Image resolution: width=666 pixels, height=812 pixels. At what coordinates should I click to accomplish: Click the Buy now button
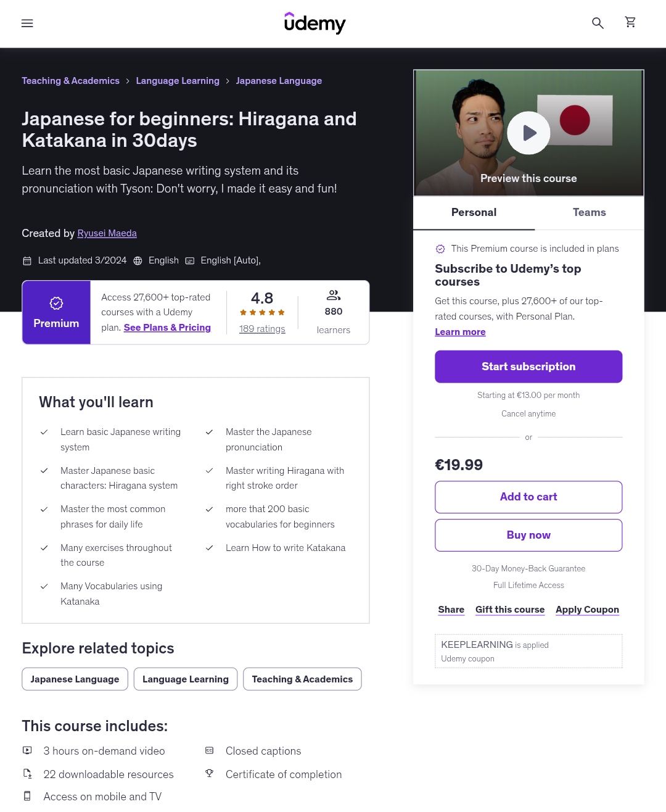[x=528, y=535]
